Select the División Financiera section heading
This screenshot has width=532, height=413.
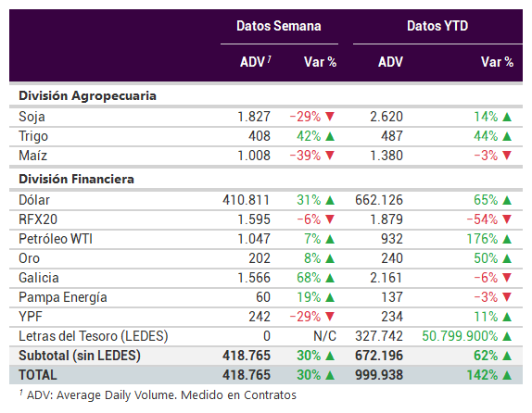click(76, 179)
